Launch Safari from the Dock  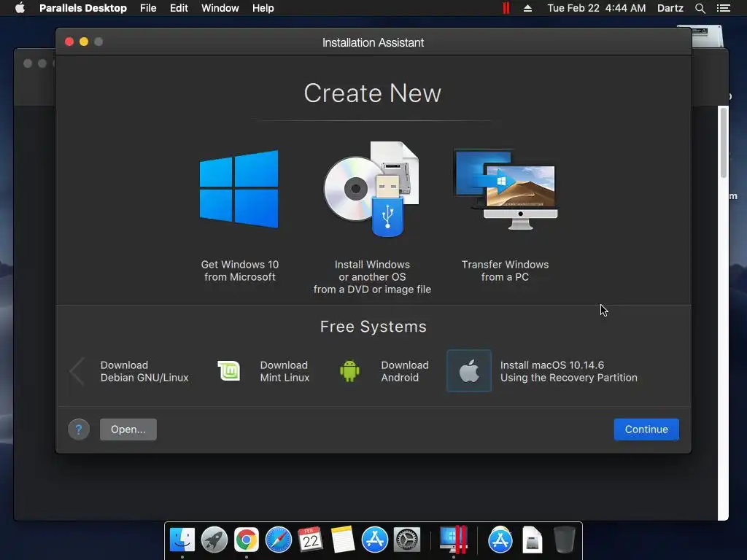tap(278, 540)
